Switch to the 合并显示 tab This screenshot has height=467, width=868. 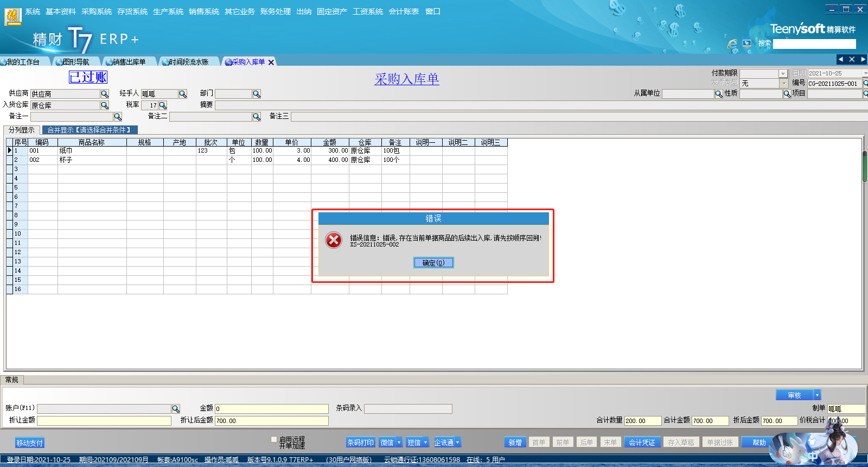[90, 130]
